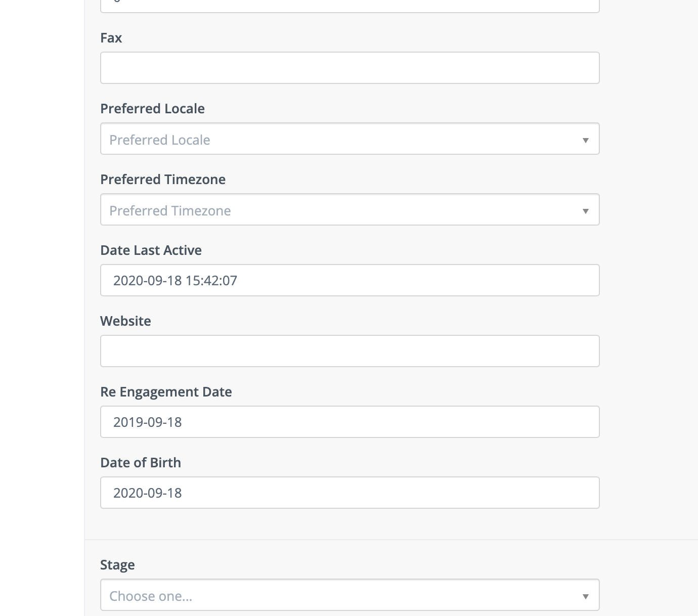The height and width of the screenshot is (616, 698).
Task: Click the Date Last Active label
Action: point(151,250)
